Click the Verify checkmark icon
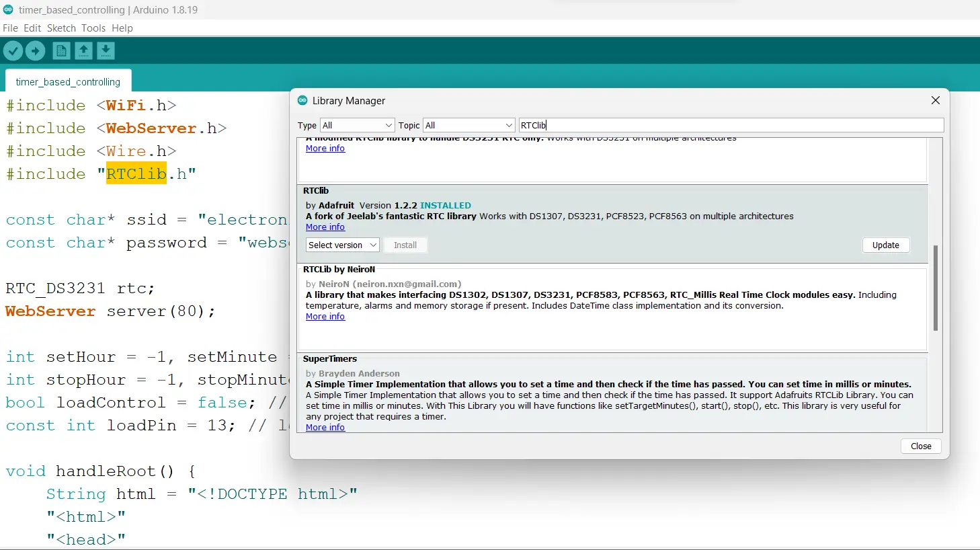This screenshot has width=980, height=550. click(13, 50)
